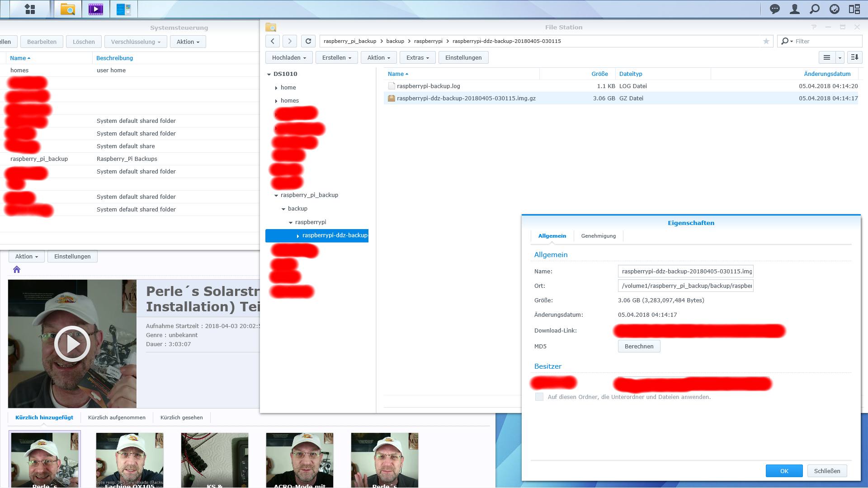Open the user account options icon
Screen dimensions: 868x488
point(794,9)
